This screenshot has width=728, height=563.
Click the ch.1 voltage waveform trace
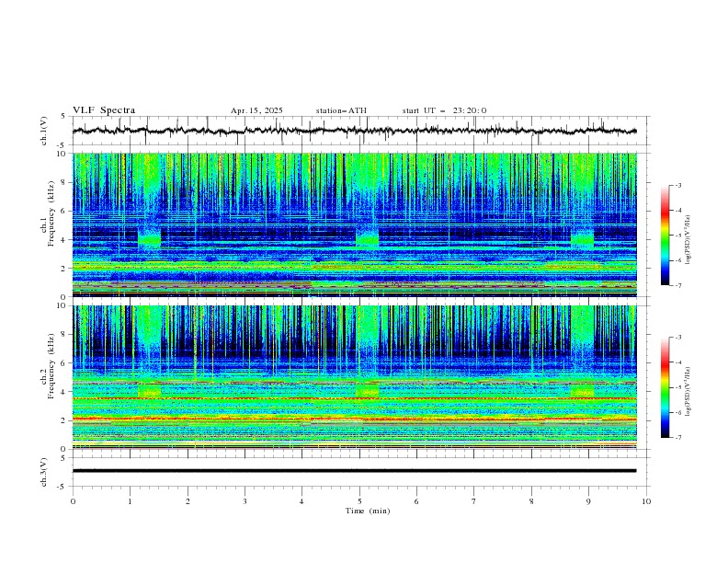coord(354,131)
